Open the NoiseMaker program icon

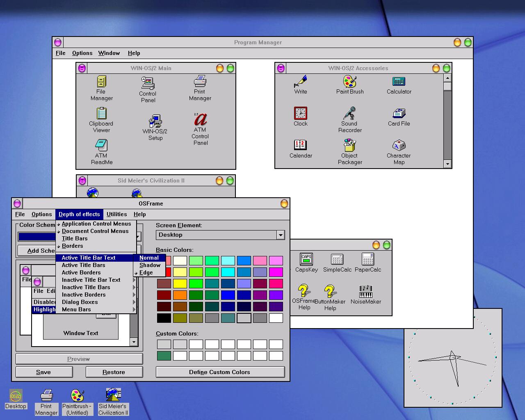pyautogui.click(x=365, y=292)
